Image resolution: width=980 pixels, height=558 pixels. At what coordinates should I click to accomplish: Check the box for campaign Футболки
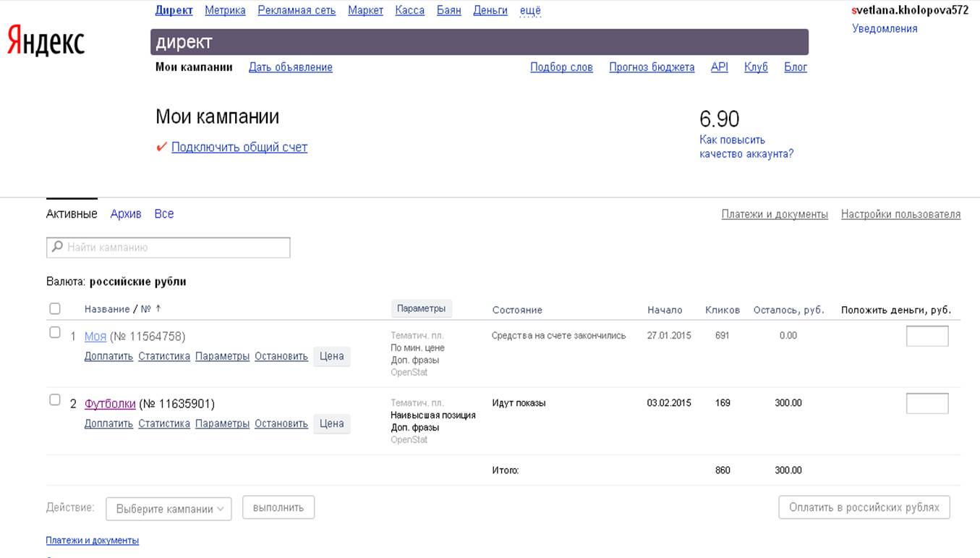click(x=55, y=400)
